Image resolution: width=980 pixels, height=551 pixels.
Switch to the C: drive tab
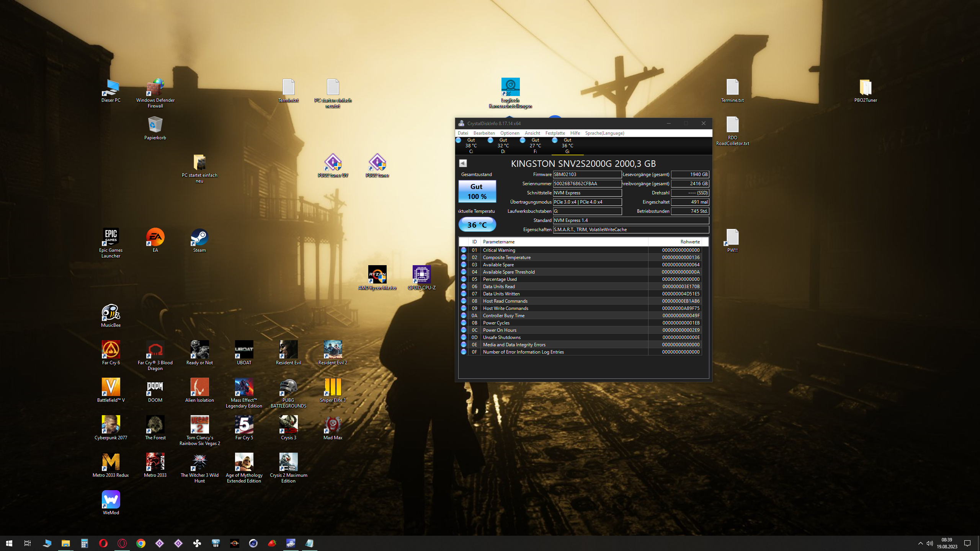(x=471, y=146)
